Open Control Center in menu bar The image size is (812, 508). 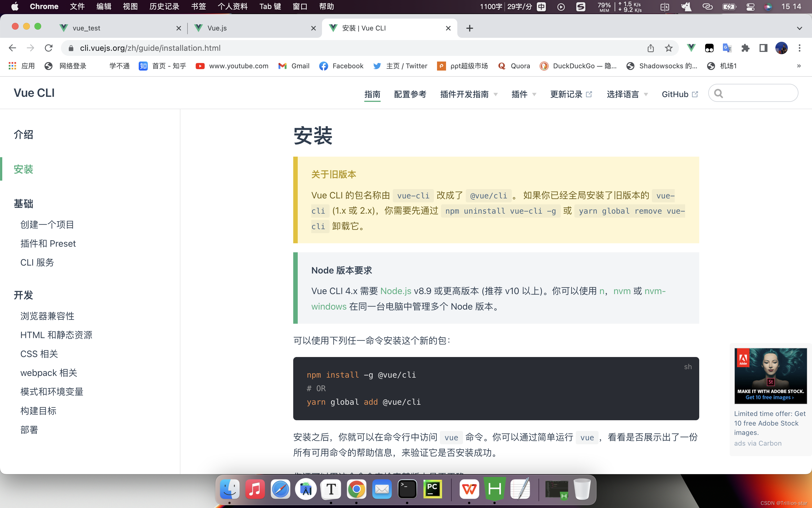pos(750,7)
